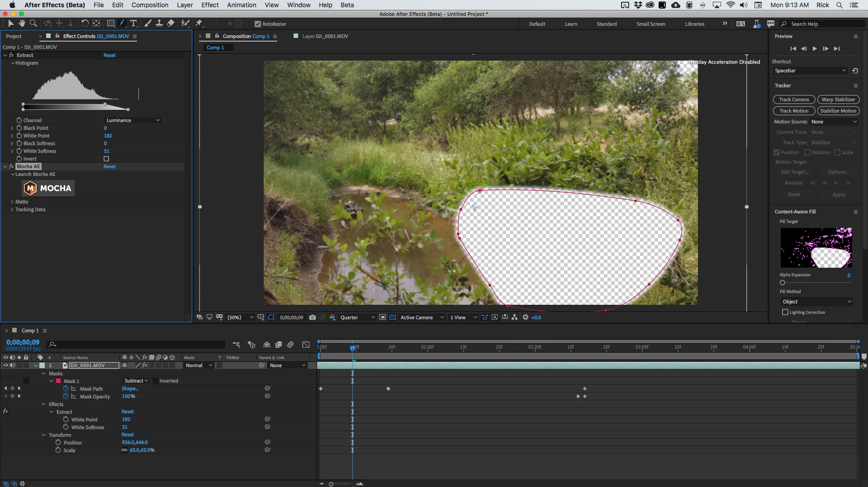Select the Small Screen workspace

(650, 24)
